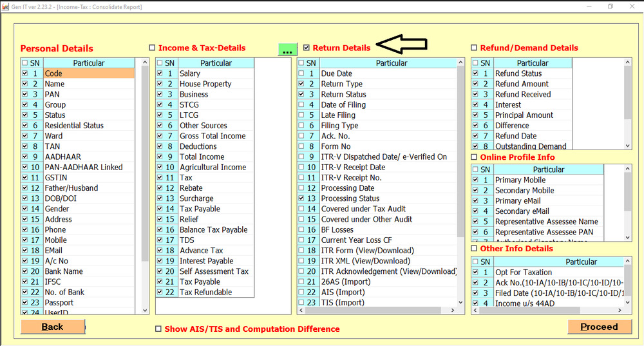644x346 pixels.
Task: Uncheck the Return Details header checkbox
Action: 307,48
